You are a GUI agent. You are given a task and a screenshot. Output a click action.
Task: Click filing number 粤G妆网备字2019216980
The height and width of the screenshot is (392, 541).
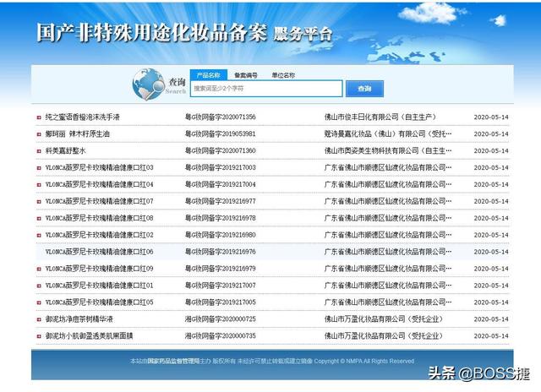221,235
